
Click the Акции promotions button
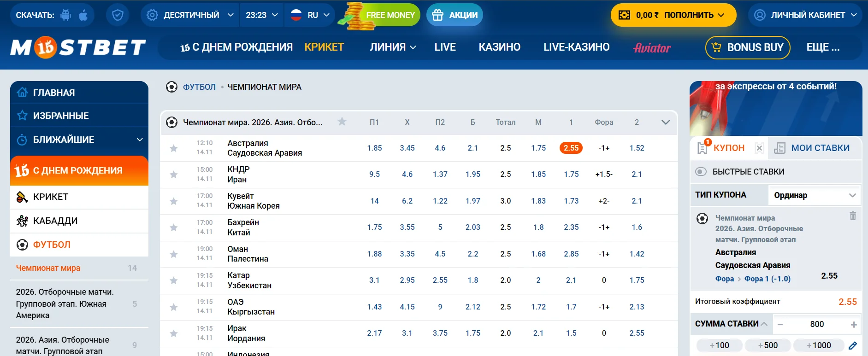pos(455,15)
